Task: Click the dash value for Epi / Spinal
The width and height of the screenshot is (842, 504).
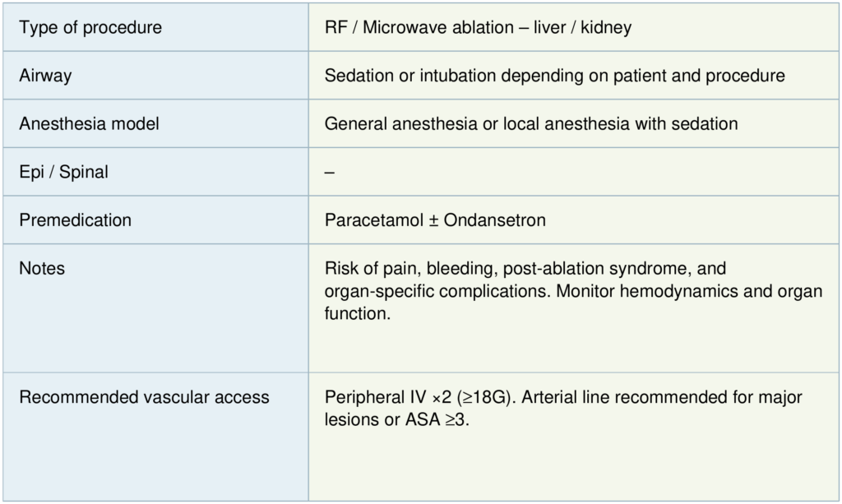Action: click(x=330, y=173)
